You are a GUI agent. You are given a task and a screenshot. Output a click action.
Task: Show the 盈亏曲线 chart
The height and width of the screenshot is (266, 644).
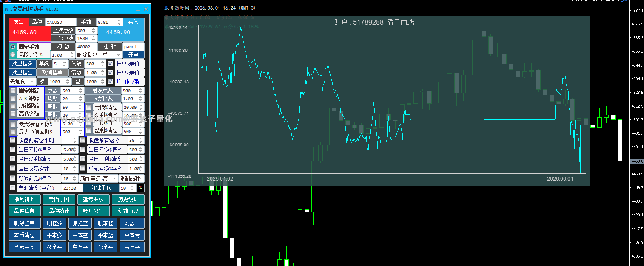point(94,199)
